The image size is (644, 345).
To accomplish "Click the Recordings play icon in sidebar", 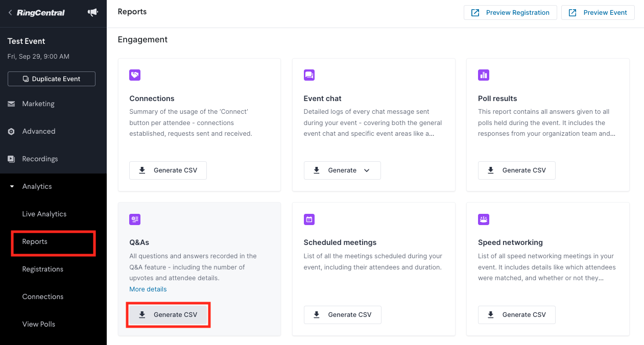I will 11,159.
